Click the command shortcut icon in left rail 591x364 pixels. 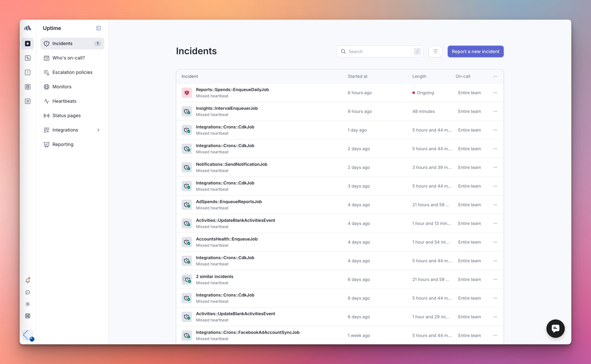click(x=28, y=316)
